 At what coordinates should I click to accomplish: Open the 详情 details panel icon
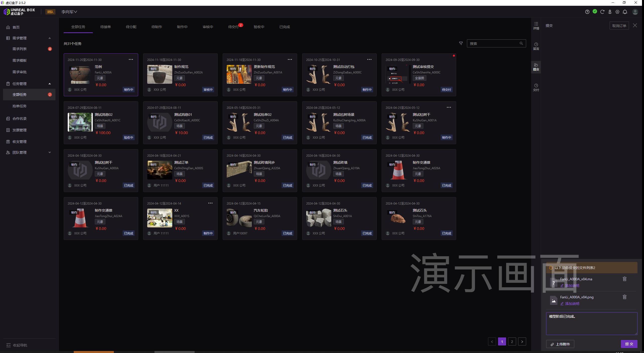click(x=536, y=26)
